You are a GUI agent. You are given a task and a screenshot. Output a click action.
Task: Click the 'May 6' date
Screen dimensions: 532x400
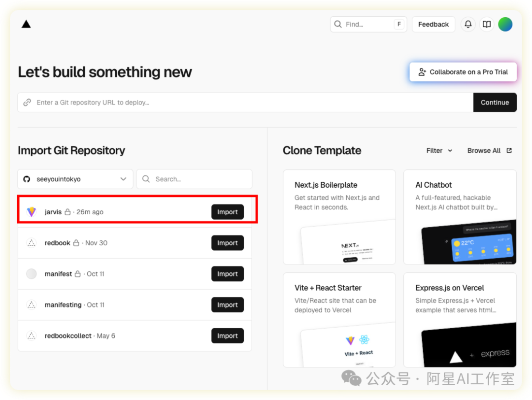pos(106,335)
